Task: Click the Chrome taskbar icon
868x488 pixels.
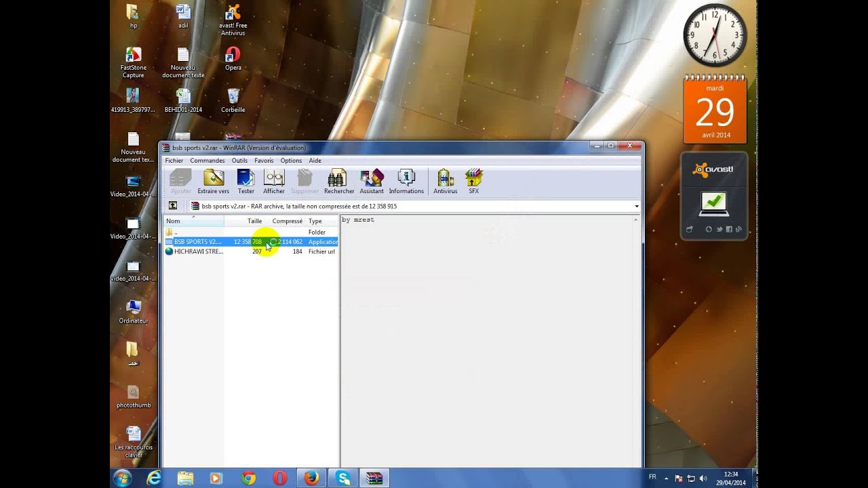Action: [x=248, y=478]
